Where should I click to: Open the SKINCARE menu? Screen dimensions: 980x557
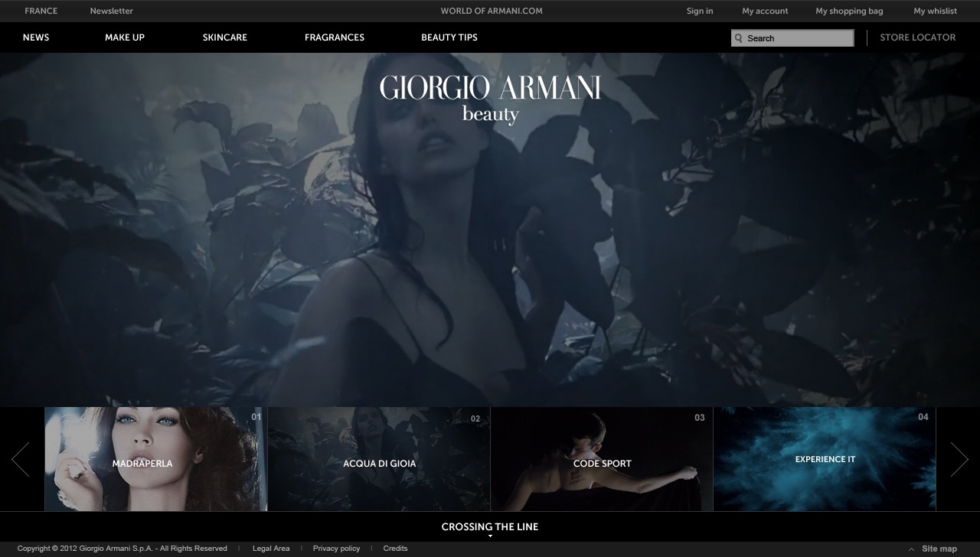[225, 37]
